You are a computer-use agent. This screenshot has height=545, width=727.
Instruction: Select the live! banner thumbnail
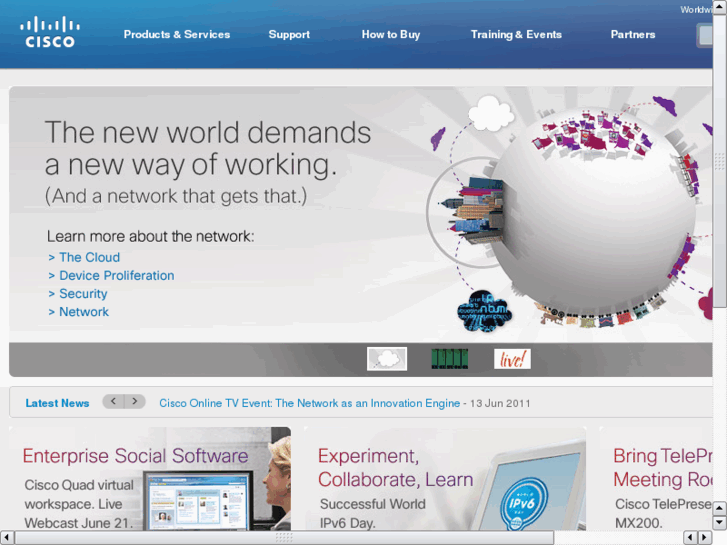(x=512, y=359)
